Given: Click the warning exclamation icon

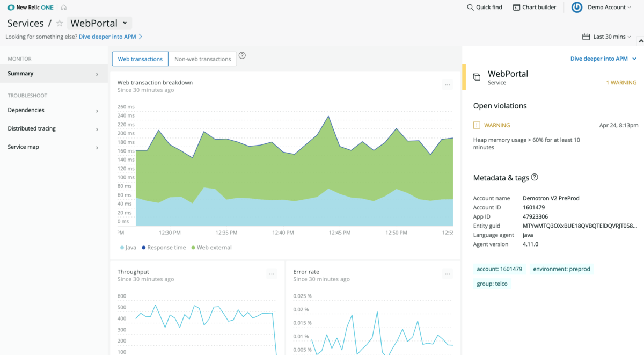Looking at the screenshot, I should [x=477, y=125].
